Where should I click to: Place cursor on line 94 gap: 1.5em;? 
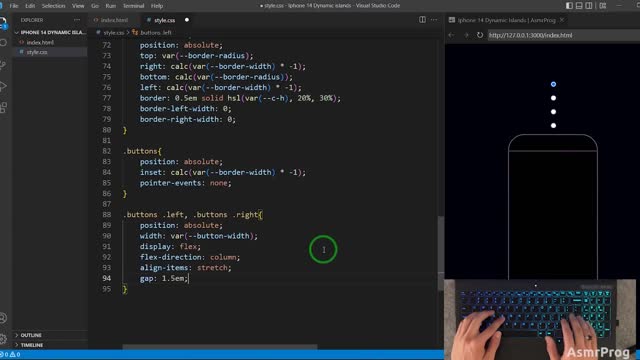coord(164,278)
